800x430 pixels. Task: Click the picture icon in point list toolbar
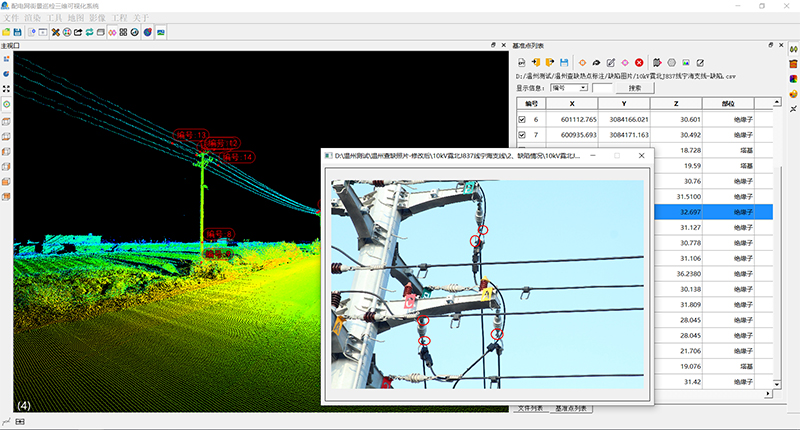tap(686, 62)
